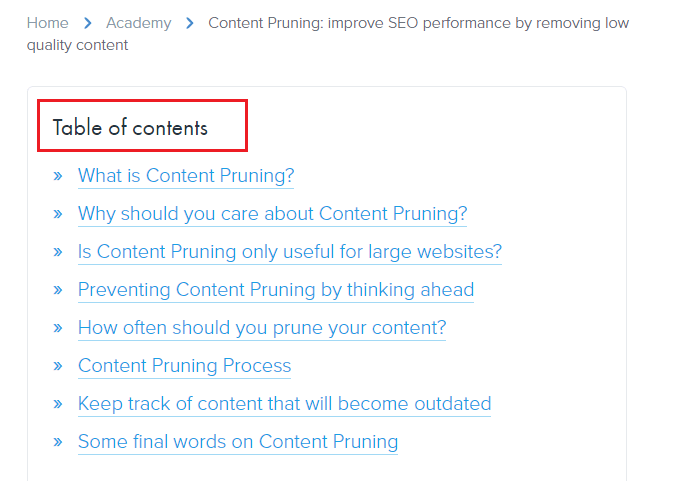This screenshot has height=481, width=674.
Task: Click the » bullet beside 'How often should you prune'
Action: click(58, 329)
